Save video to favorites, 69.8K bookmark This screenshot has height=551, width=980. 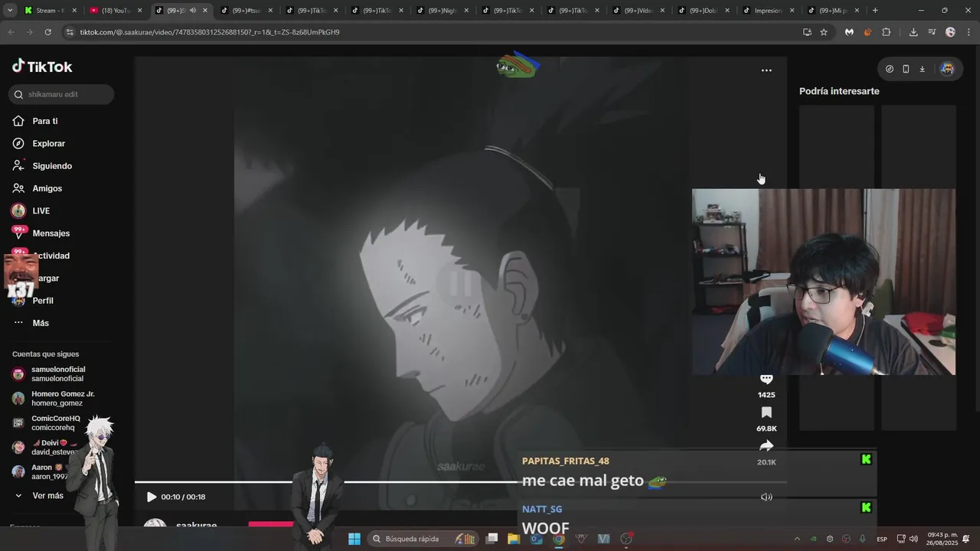(x=766, y=413)
